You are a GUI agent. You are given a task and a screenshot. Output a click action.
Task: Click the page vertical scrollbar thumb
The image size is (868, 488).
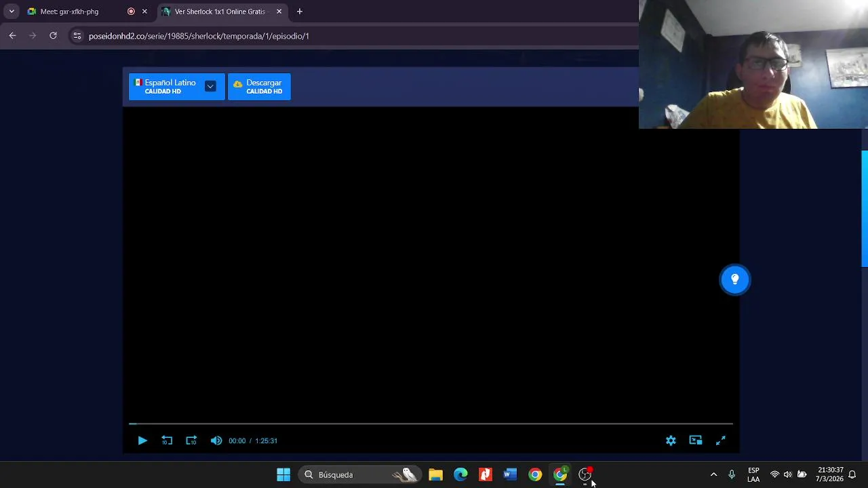(865, 209)
